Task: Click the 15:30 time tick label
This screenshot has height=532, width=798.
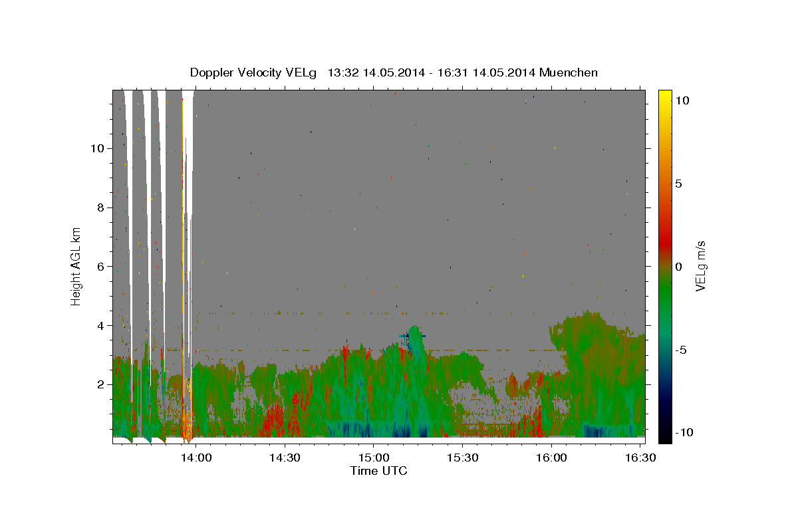Action: [462, 458]
